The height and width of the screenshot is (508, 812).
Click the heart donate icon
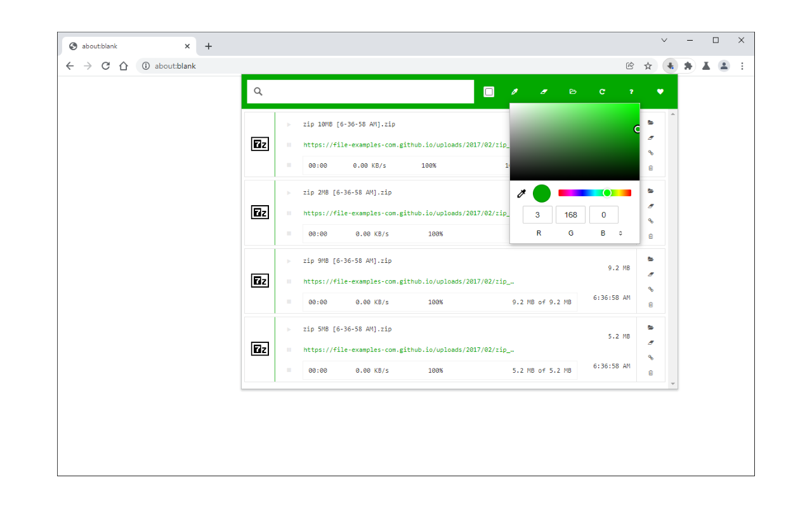(660, 91)
